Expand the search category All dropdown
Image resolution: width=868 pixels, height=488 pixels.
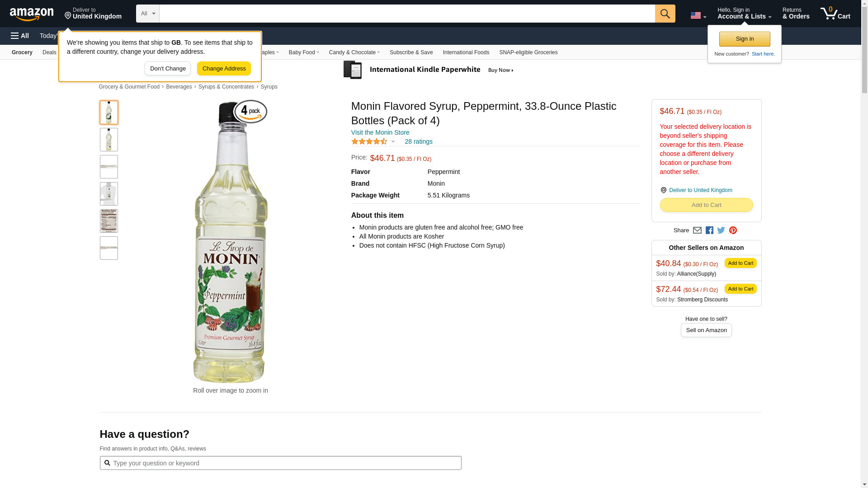(147, 14)
